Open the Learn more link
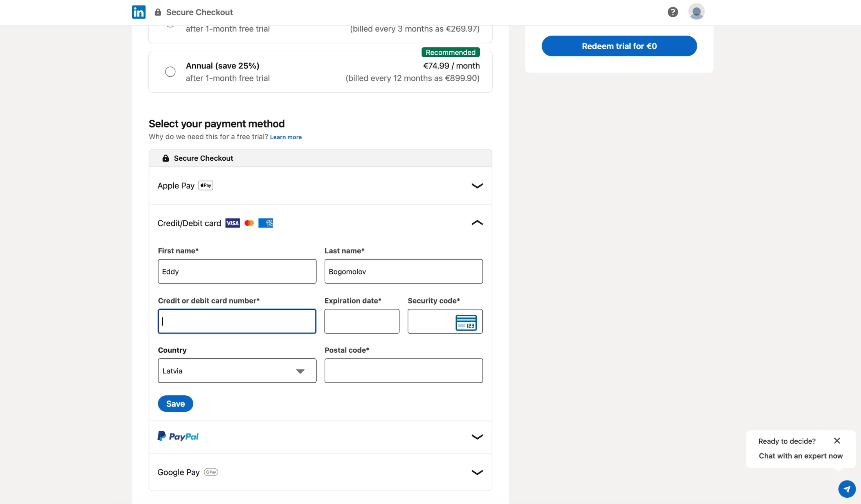861x504 pixels. [286, 137]
